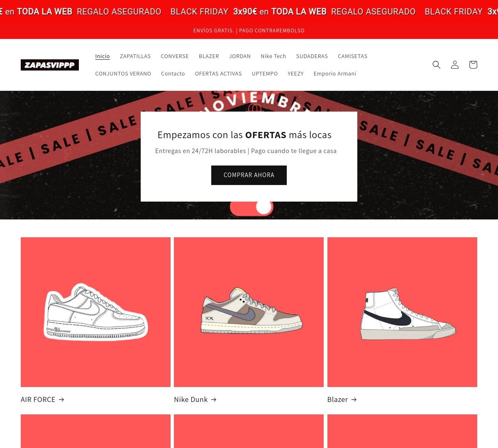Go to the JORDAN category
This screenshot has height=448, width=498.
(240, 56)
